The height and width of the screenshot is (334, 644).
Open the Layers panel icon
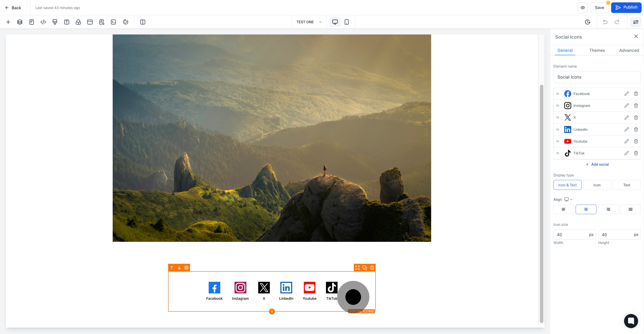coord(20,22)
